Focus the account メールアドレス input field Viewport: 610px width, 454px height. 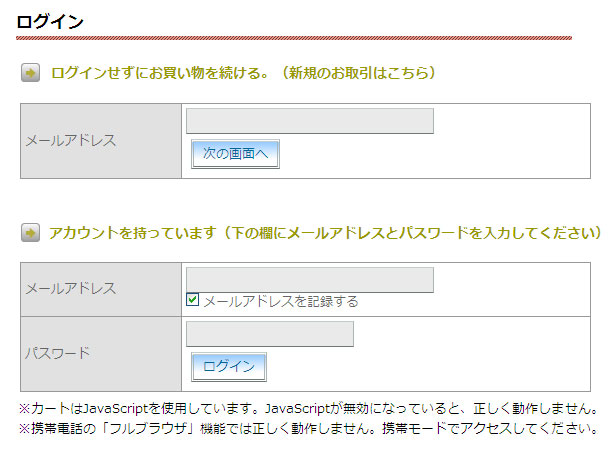coord(310,280)
